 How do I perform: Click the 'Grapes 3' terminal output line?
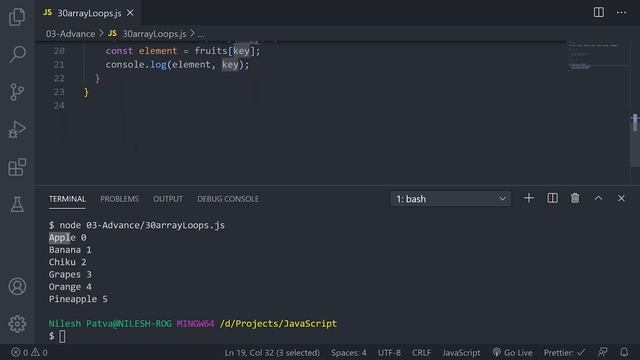pyautogui.click(x=70, y=274)
